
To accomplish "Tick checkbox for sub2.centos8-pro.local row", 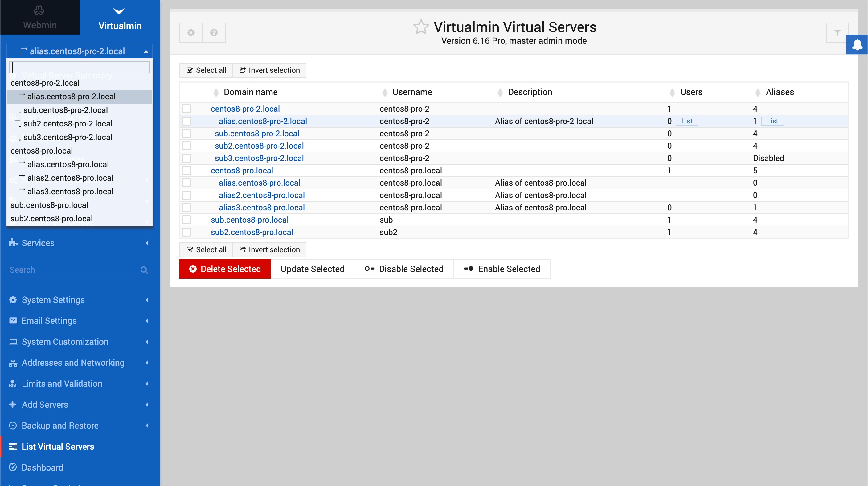I will click(x=187, y=232).
